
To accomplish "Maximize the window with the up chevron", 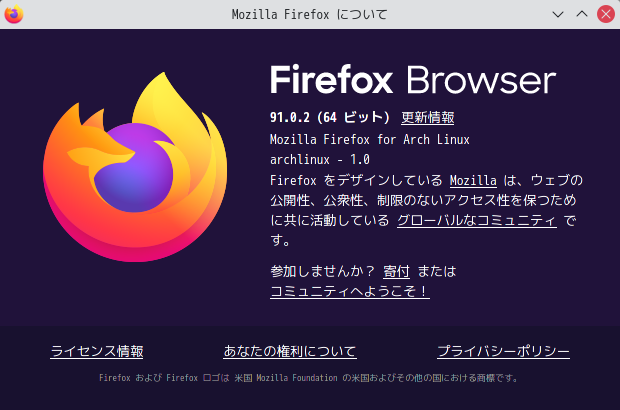I will 582,14.
